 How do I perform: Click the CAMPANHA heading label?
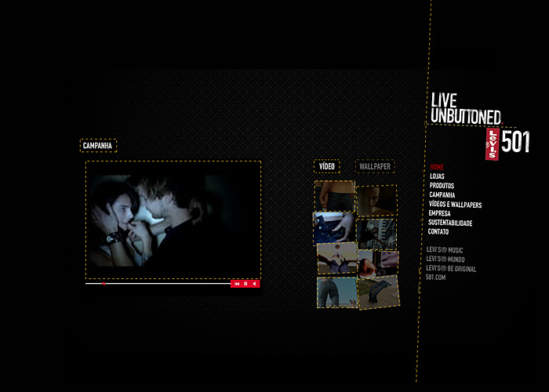98,146
